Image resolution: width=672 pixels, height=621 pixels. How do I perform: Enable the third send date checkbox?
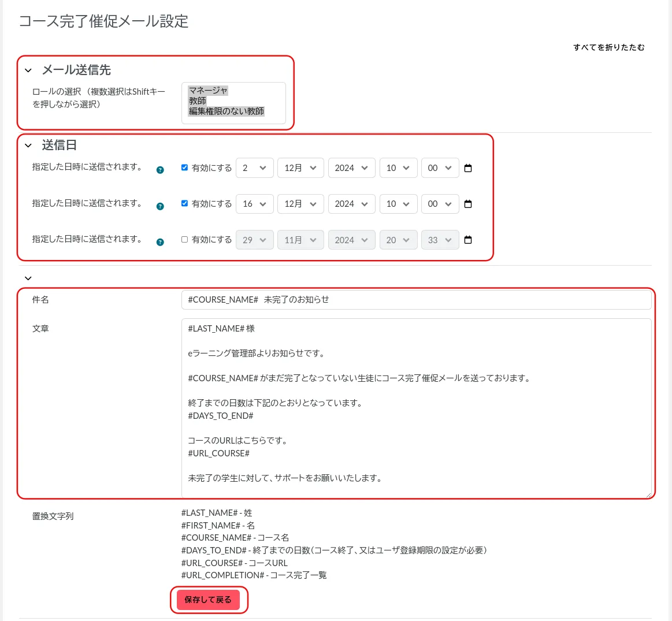[x=185, y=239]
